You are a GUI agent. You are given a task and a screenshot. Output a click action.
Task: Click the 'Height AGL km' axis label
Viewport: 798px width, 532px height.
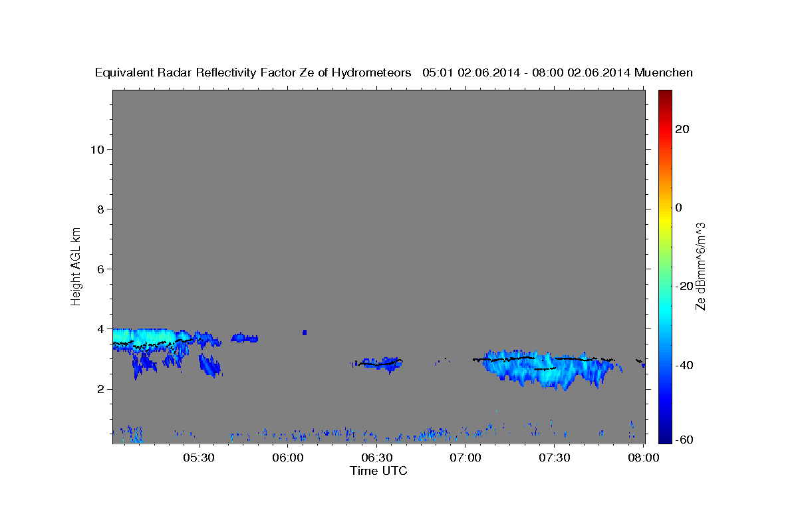coord(76,265)
